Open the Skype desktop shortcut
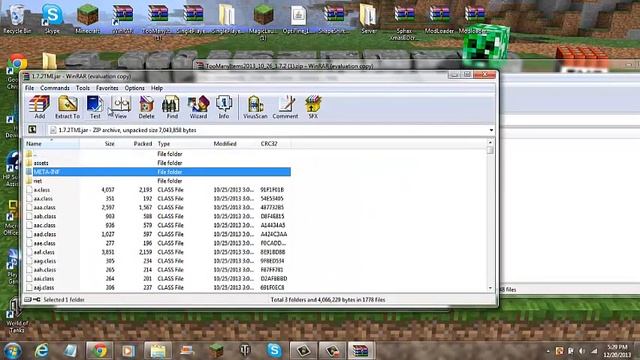Screen dimensions: 640x360 pos(52,19)
